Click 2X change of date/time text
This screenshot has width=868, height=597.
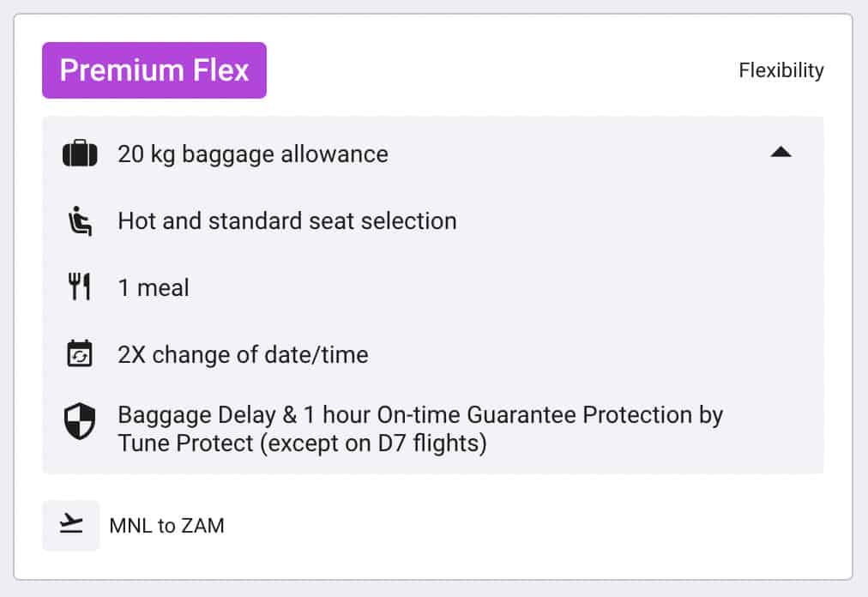point(243,354)
